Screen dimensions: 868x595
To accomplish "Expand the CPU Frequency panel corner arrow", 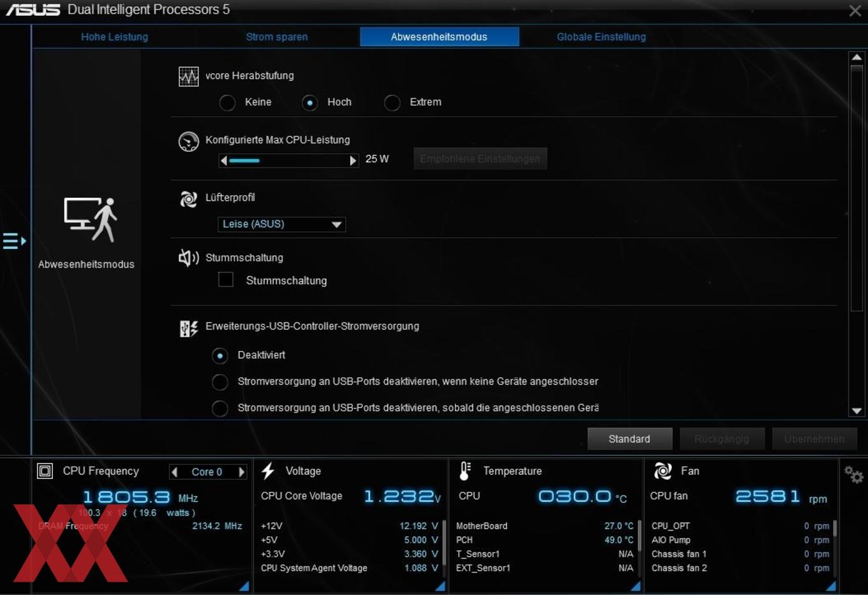I will [244, 585].
